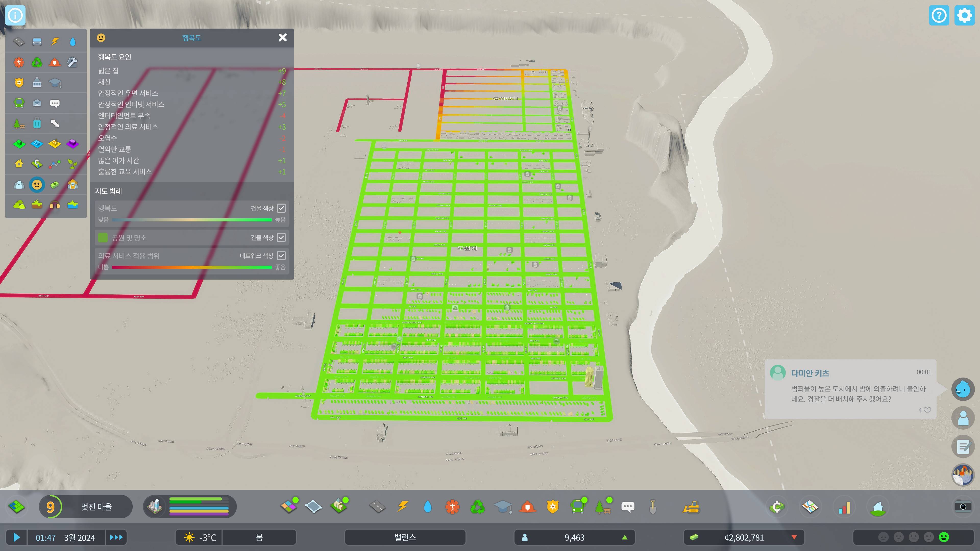This screenshot has width=980, height=551.
Task: Open Photo mode camera
Action: (963, 506)
